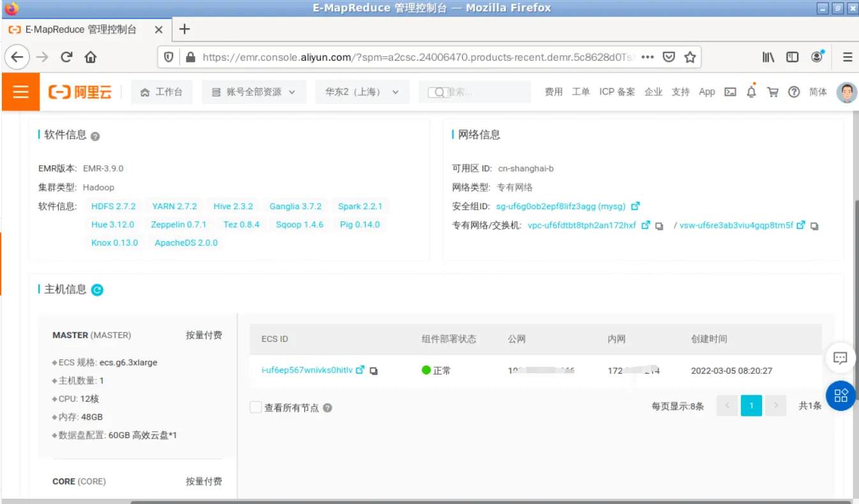Open a new browser tab
The width and height of the screenshot is (859, 504).
(x=184, y=29)
